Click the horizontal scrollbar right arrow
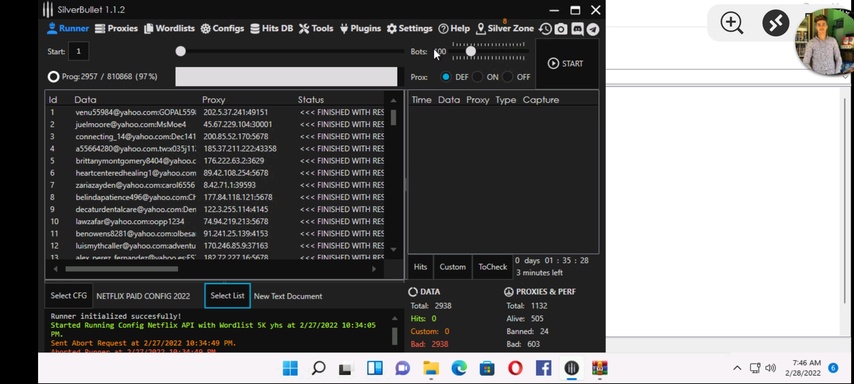The height and width of the screenshot is (384, 854). coord(374,269)
